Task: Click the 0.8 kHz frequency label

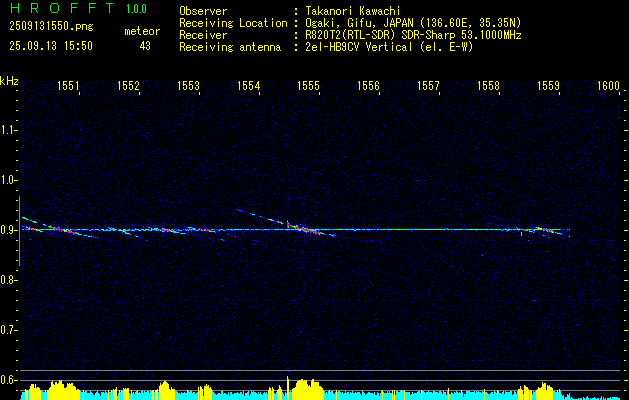Action: pyautogui.click(x=8, y=280)
